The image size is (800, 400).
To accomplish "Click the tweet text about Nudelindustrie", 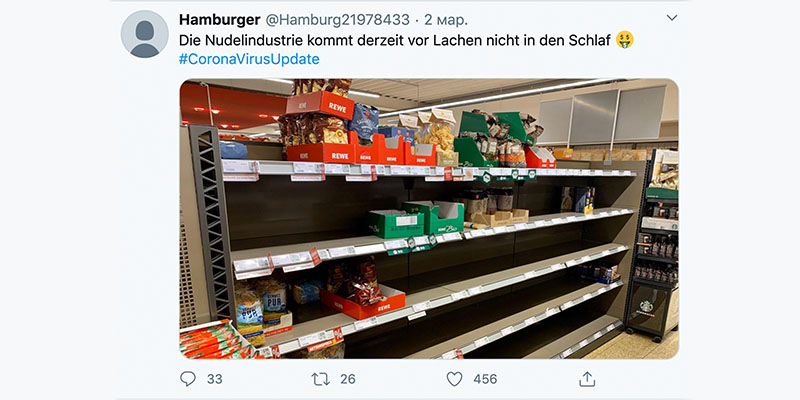I will tap(394, 40).
